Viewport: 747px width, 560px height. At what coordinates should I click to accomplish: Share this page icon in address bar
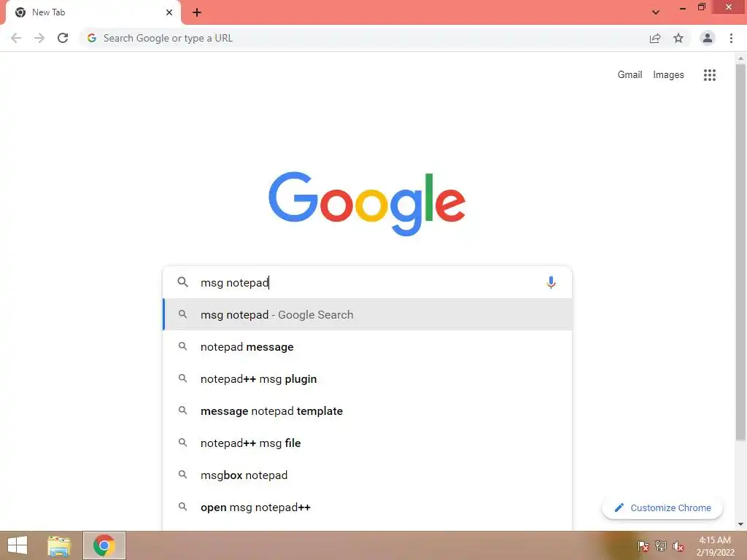pyautogui.click(x=655, y=38)
